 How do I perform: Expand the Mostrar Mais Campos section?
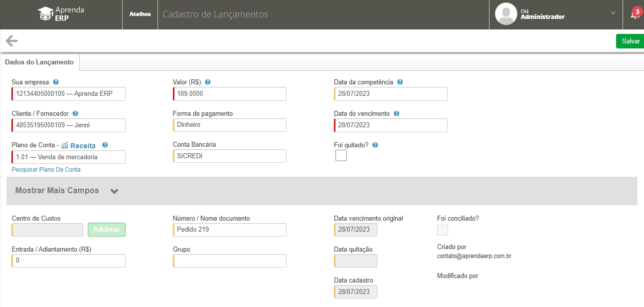[x=114, y=191]
